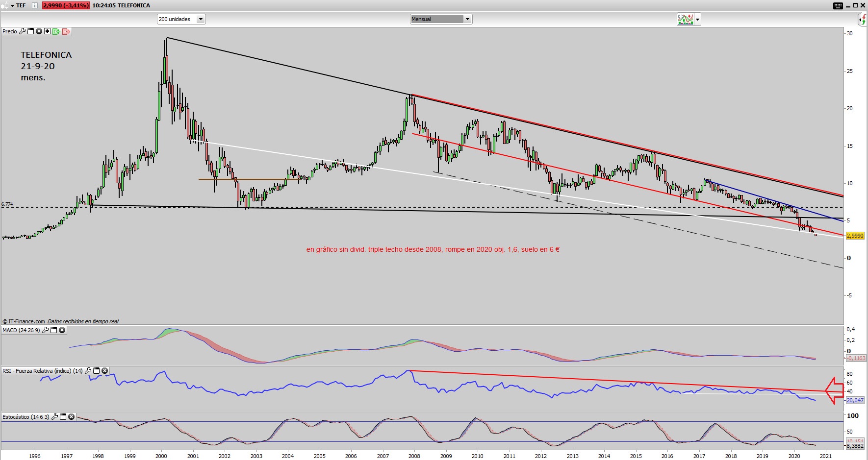Click the candlestick chart type icon

(x=5, y=5)
